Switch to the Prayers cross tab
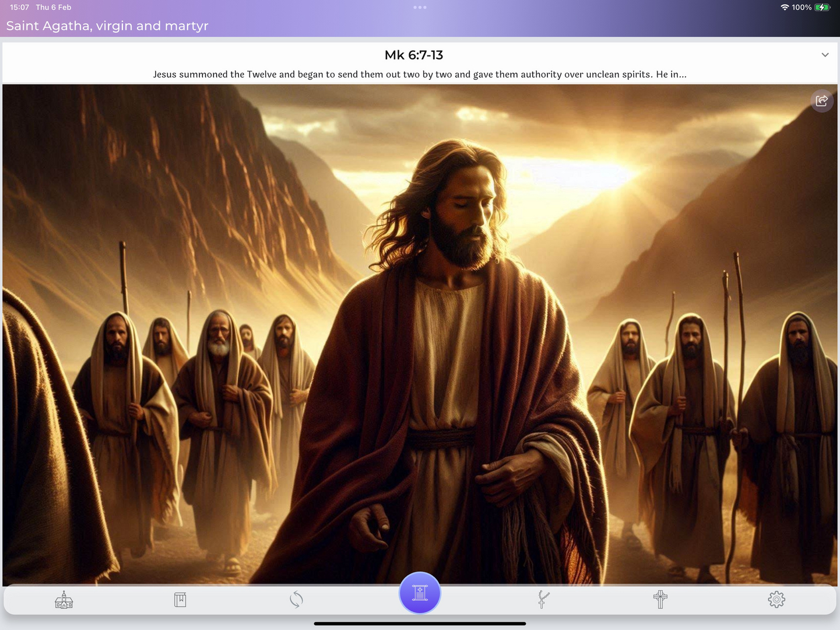 coord(660,599)
